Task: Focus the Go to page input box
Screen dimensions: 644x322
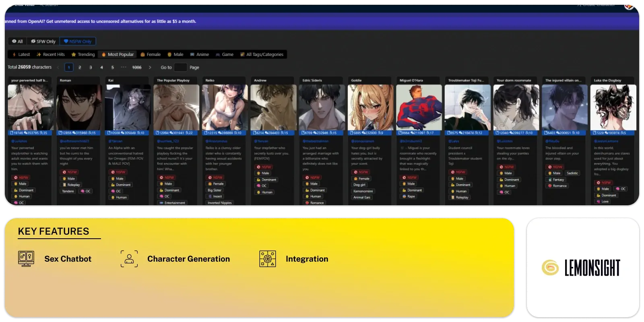Action: tap(180, 67)
